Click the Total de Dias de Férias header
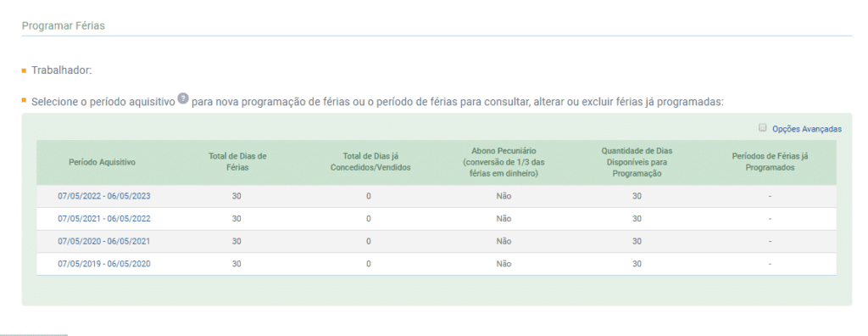The width and height of the screenshot is (868, 336). 237,162
